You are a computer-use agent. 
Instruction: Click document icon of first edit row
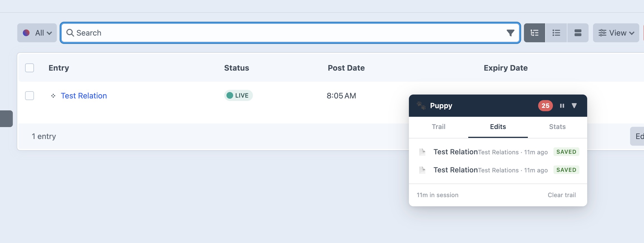click(x=422, y=152)
